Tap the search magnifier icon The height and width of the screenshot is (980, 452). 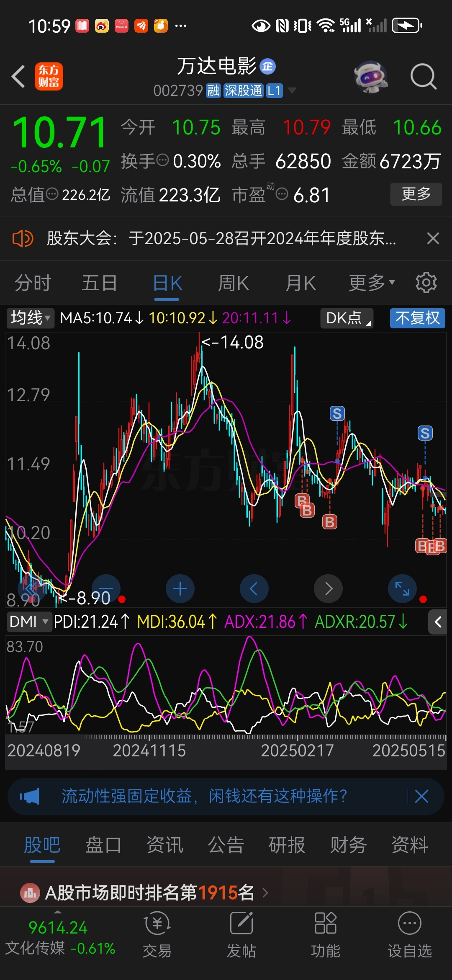click(x=423, y=76)
